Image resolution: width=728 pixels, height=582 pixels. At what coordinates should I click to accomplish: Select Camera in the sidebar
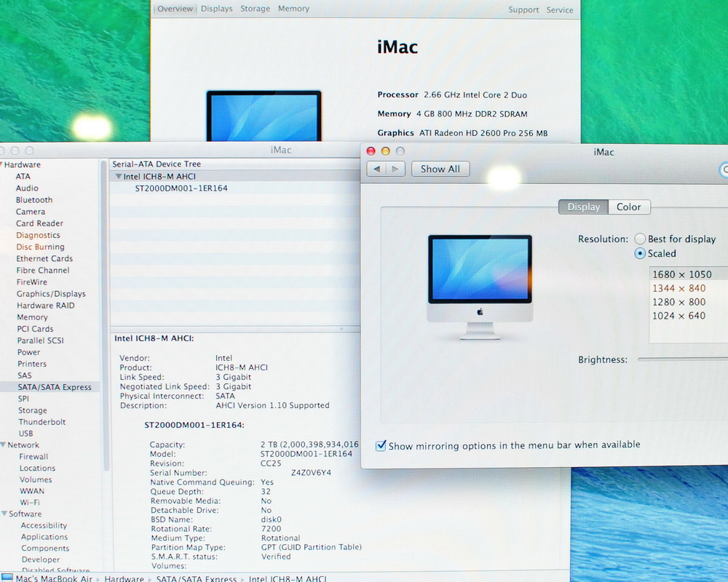pyautogui.click(x=30, y=212)
